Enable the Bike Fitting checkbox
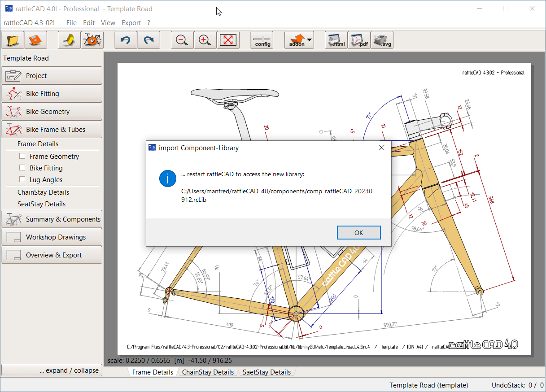This screenshot has width=546, height=392. point(22,168)
